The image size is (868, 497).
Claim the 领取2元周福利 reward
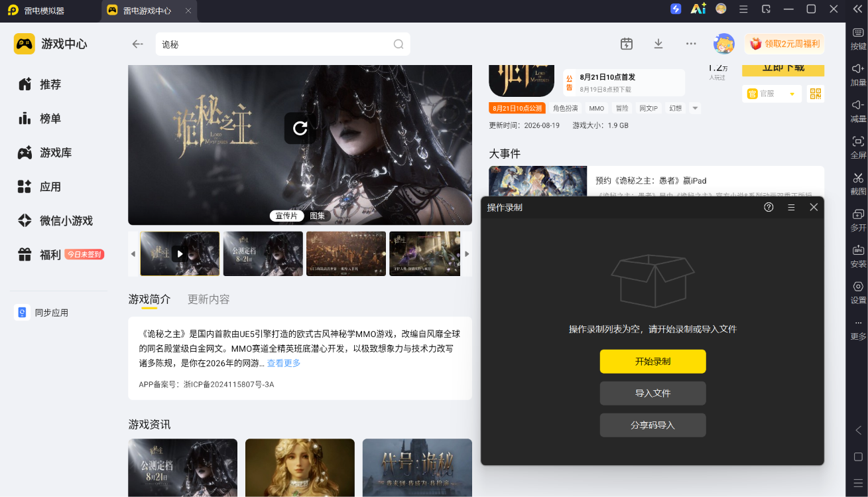784,44
